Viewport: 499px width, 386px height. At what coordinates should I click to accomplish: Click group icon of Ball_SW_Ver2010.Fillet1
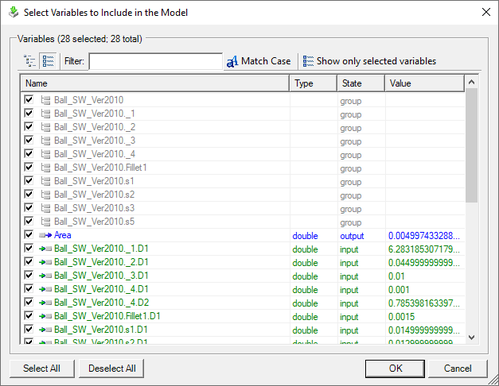tap(45, 168)
